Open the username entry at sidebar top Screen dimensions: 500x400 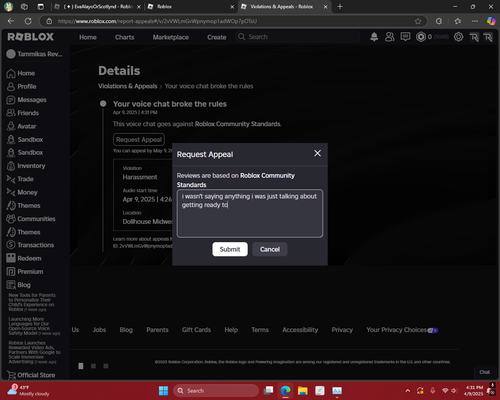pos(34,54)
